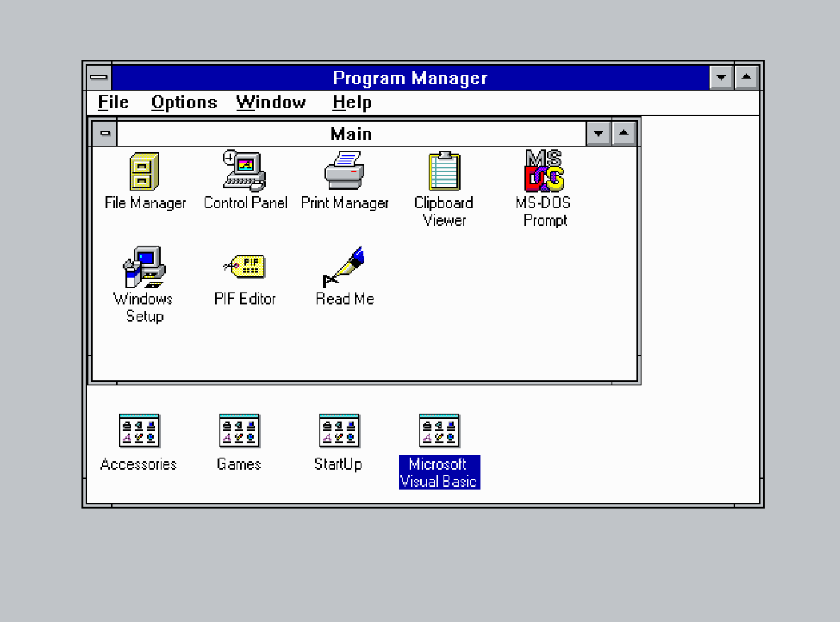Open the File menu
840x622 pixels.
[x=113, y=102]
